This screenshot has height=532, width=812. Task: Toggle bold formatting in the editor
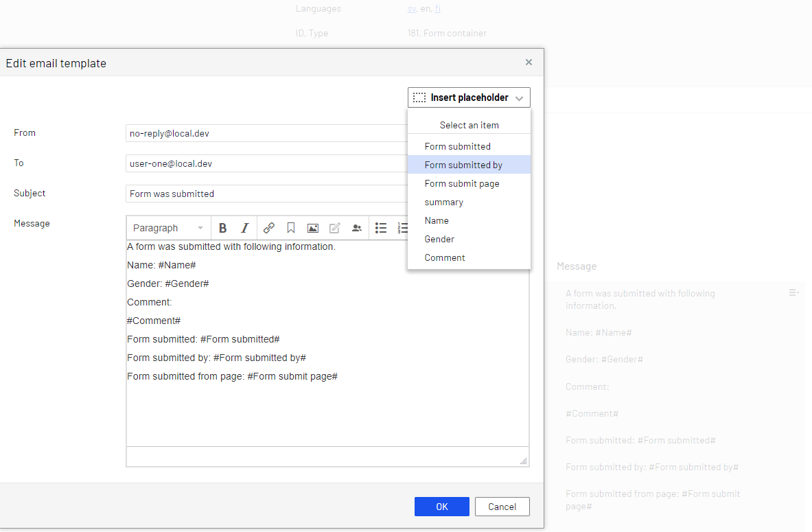point(222,227)
